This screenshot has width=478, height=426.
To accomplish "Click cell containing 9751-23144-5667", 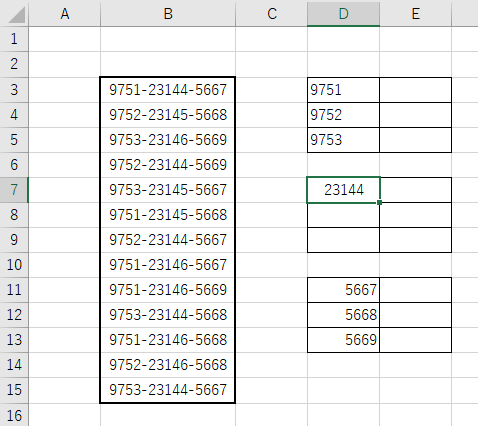I will (x=168, y=90).
